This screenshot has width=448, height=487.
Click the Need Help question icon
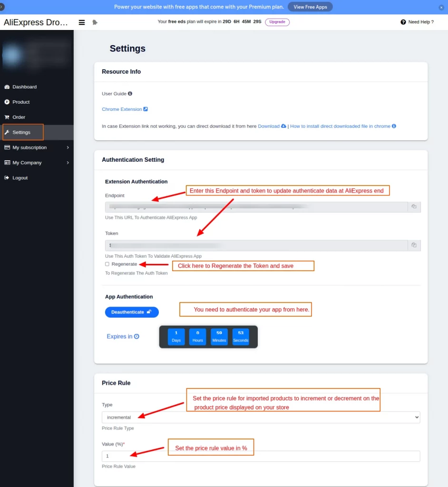(x=403, y=22)
